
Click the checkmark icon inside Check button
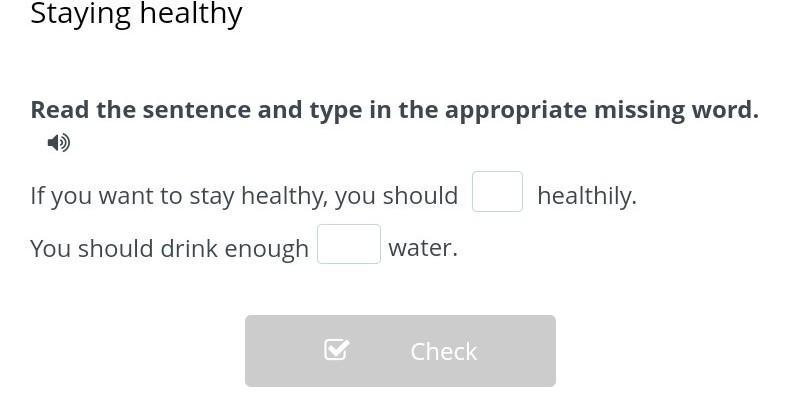(337, 351)
